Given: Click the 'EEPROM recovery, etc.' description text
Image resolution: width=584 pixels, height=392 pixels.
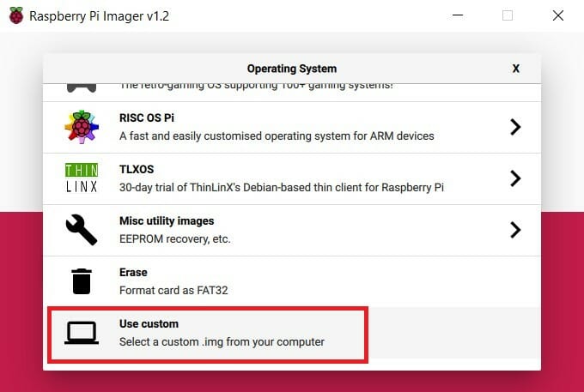Looking at the screenshot, I should 174,238.
